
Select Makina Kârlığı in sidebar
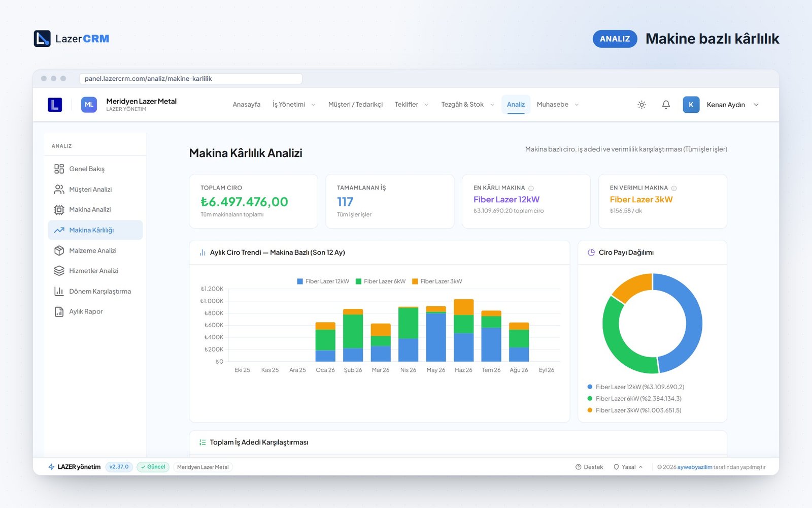[x=95, y=230]
